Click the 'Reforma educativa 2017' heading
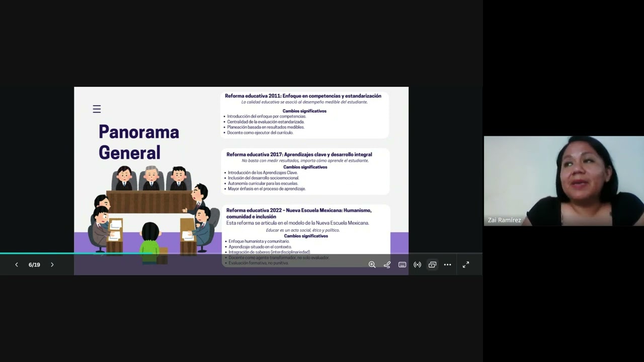The height and width of the screenshot is (362, 644). click(299, 154)
